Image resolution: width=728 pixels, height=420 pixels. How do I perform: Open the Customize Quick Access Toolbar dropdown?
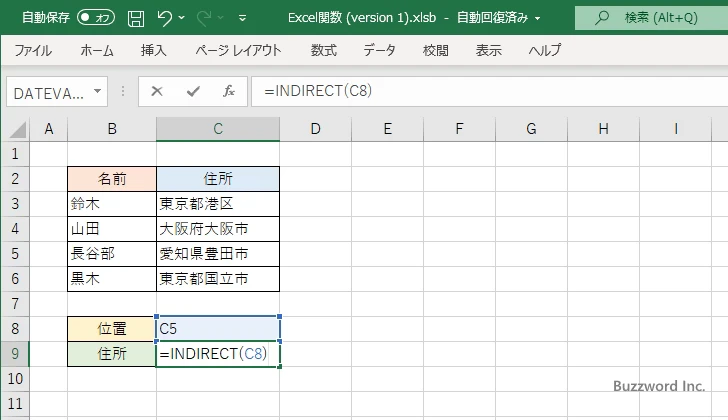tap(242, 18)
